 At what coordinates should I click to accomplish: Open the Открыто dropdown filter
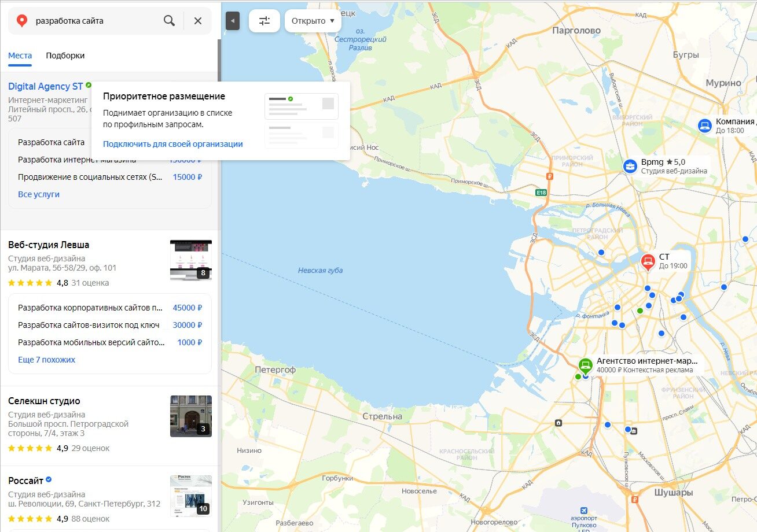(313, 21)
